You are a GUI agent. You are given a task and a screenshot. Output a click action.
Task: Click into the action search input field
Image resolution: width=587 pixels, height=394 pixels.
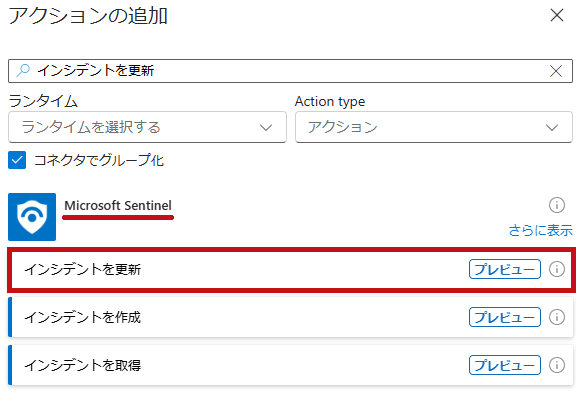pos(290,71)
